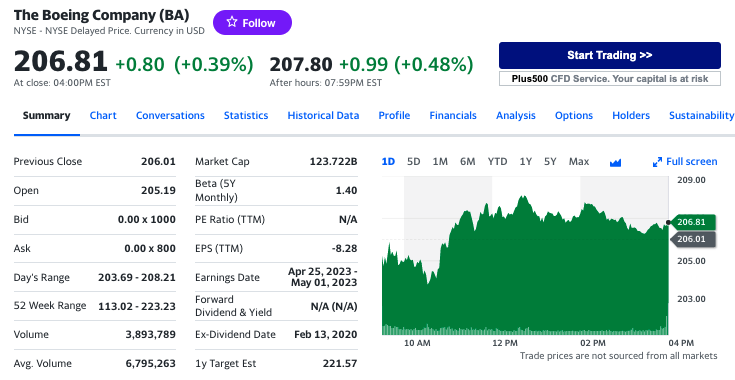Show the Max chart range

[579, 162]
